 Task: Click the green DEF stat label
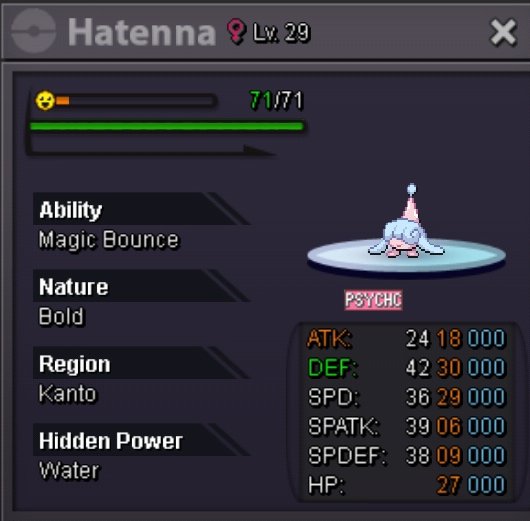(332, 368)
